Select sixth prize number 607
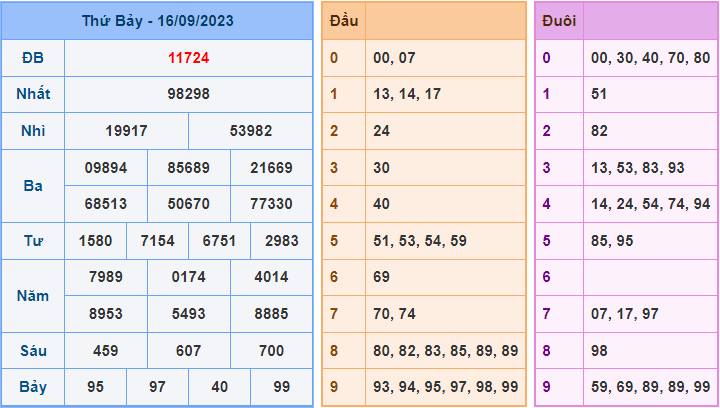720x408 pixels. [188, 351]
